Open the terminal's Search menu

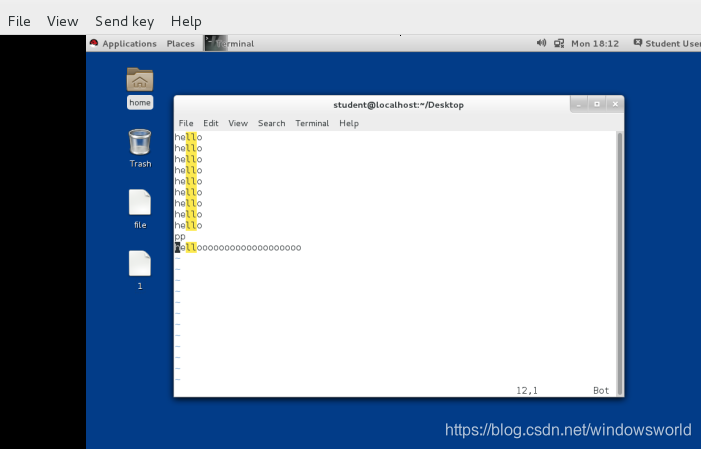point(271,123)
